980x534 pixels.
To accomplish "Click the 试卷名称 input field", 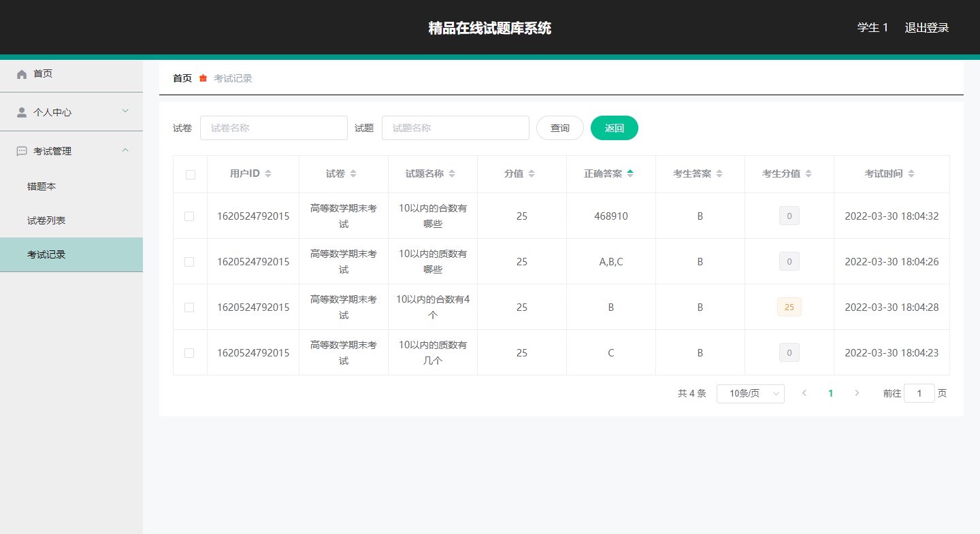I will click(274, 128).
